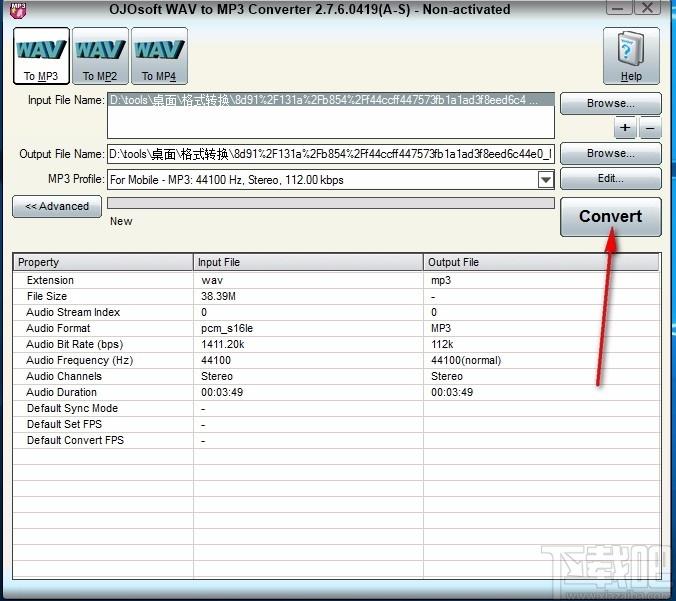Click the New status text
676x601 pixels.
121,221
